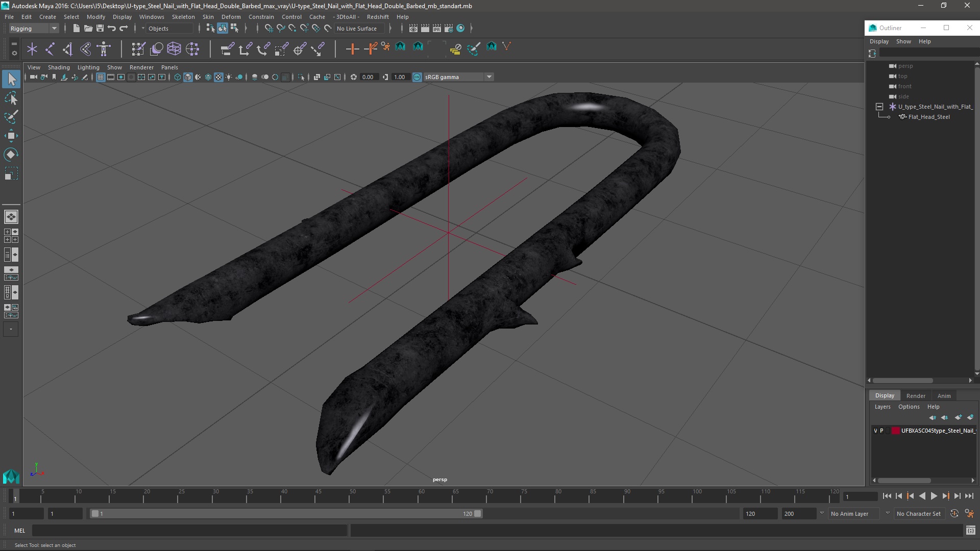The width and height of the screenshot is (980, 551).
Task: Click the Auto Keyframe toggle icon
Action: [954, 514]
